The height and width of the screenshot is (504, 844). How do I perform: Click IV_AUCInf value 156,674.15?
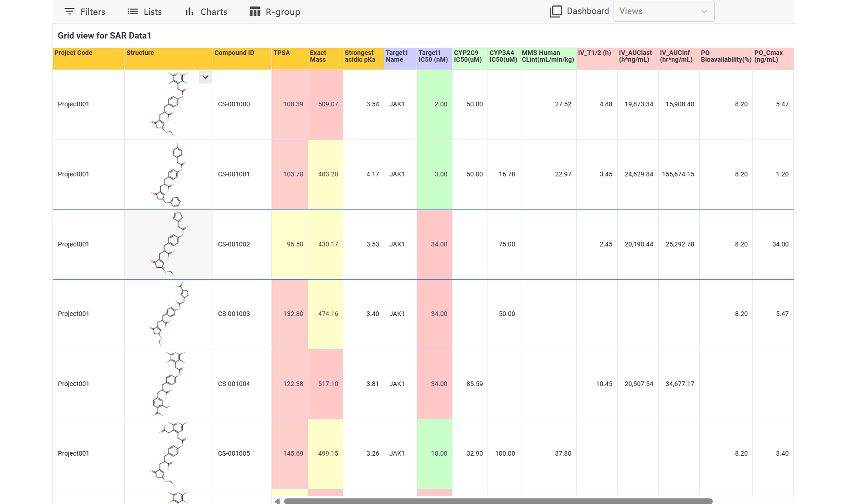coord(678,174)
